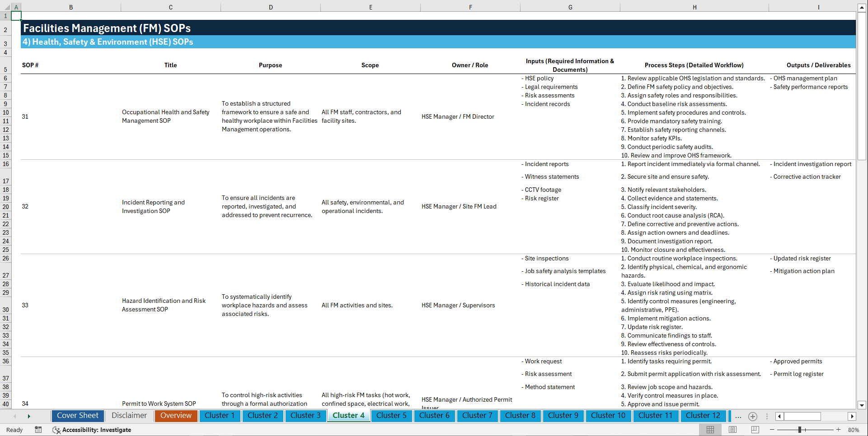868x436 pixels.
Task: Click the 80% zoom level indicator
Action: coord(854,430)
